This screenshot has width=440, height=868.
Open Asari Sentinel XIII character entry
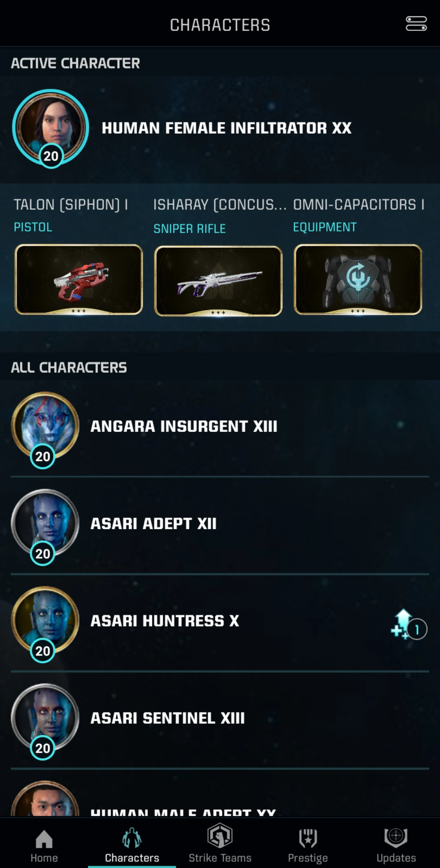(x=220, y=720)
